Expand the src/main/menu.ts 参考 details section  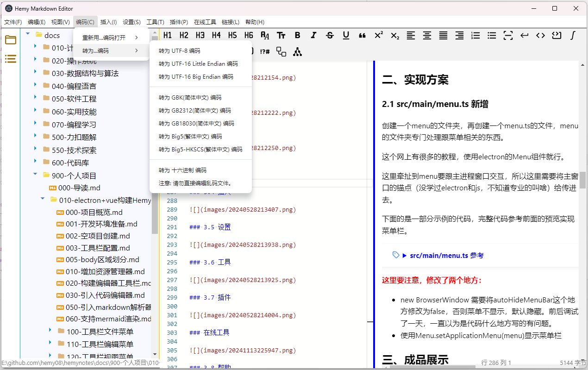(x=404, y=255)
